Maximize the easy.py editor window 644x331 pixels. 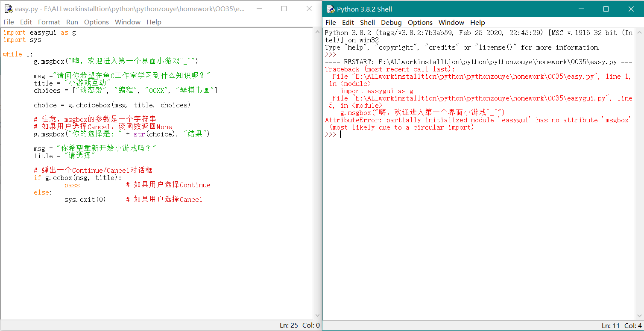pyautogui.click(x=284, y=9)
